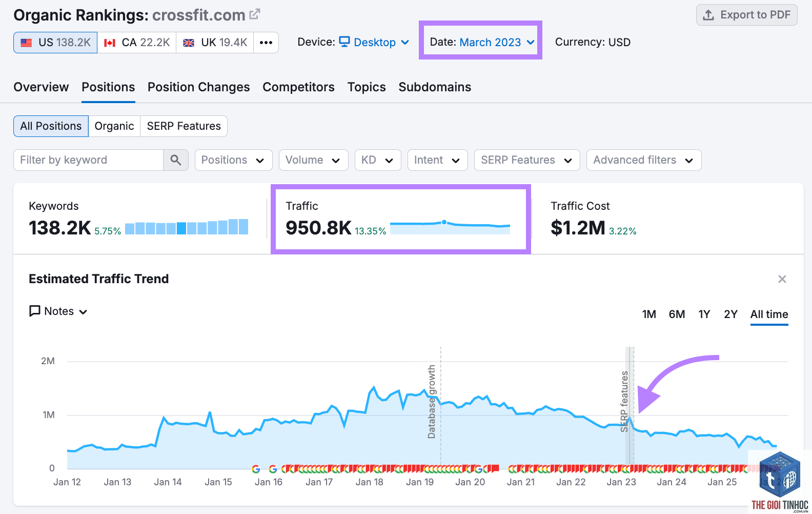This screenshot has width=812, height=514.
Task: Select All Positions filter
Action: click(51, 126)
